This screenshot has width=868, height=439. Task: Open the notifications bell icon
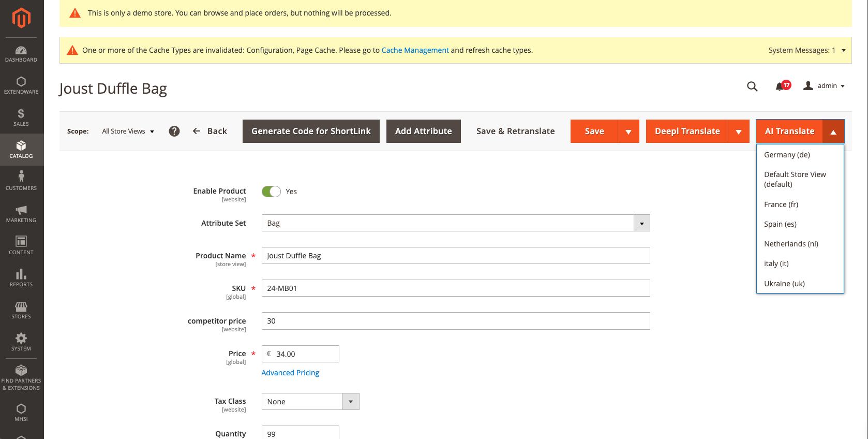click(780, 86)
